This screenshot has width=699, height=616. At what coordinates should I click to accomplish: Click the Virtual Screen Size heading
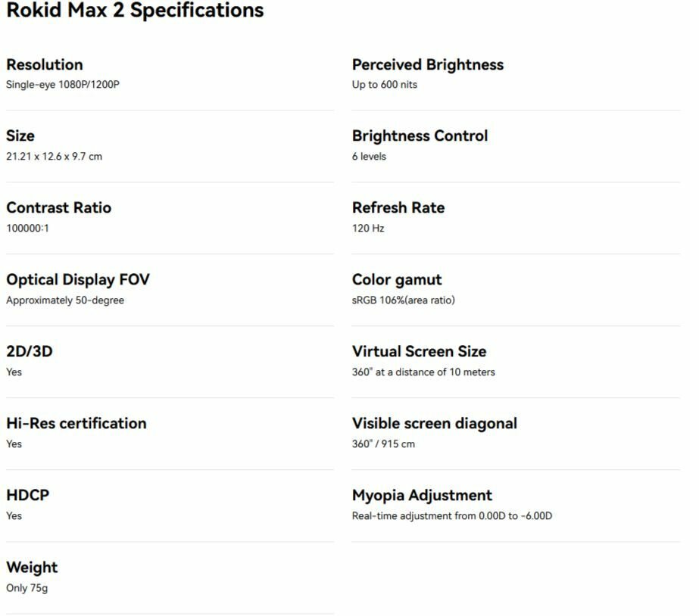[420, 352]
